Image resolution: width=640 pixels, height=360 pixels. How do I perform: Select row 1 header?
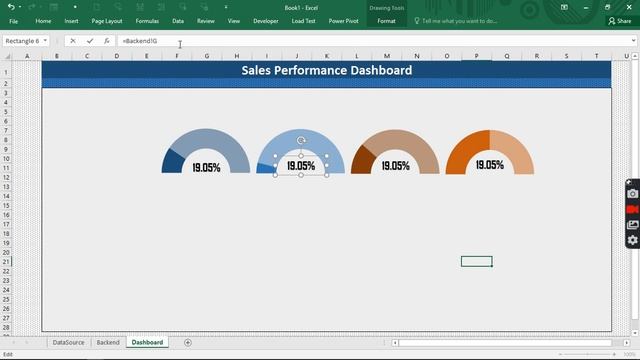pos(6,72)
